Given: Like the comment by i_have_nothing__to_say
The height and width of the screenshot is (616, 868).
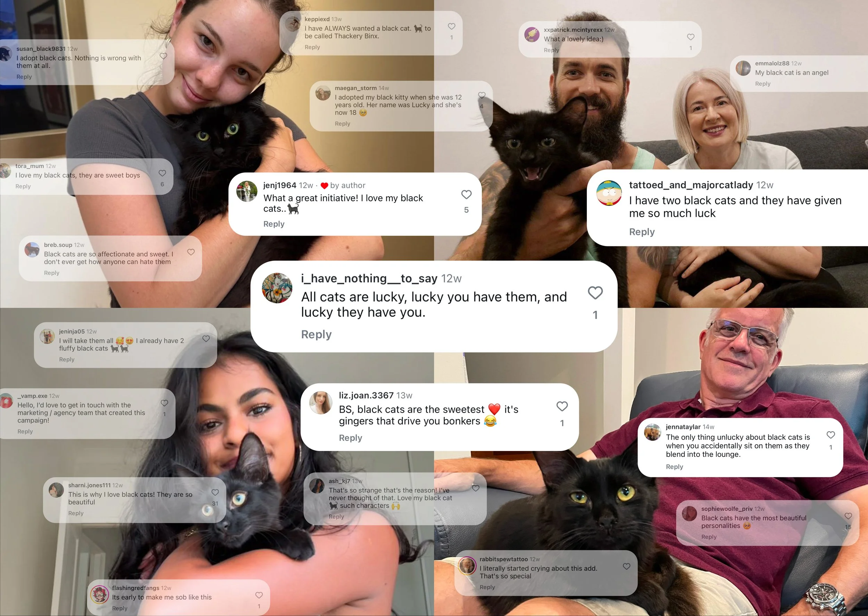Looking at the screenshot, I should 595,293.
